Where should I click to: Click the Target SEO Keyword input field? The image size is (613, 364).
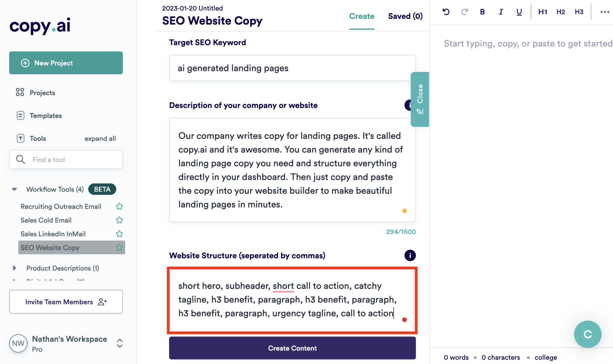point(292,68)
